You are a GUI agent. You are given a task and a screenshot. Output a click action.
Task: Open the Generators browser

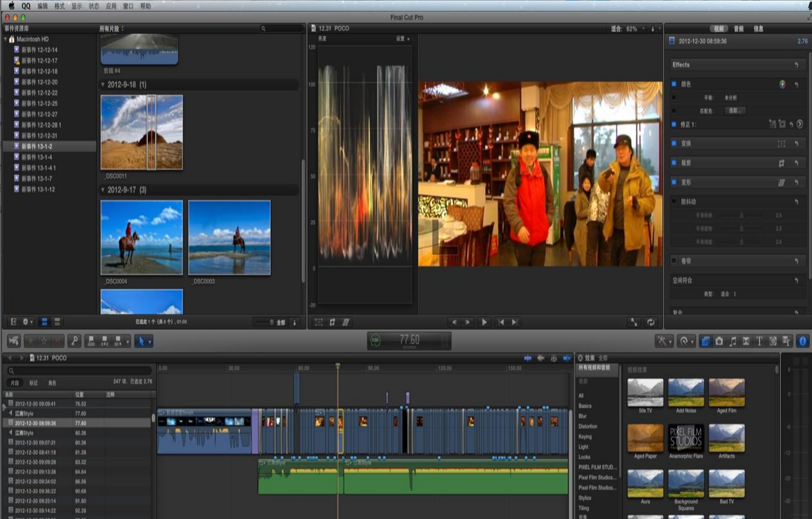click(x=773, y=341)
